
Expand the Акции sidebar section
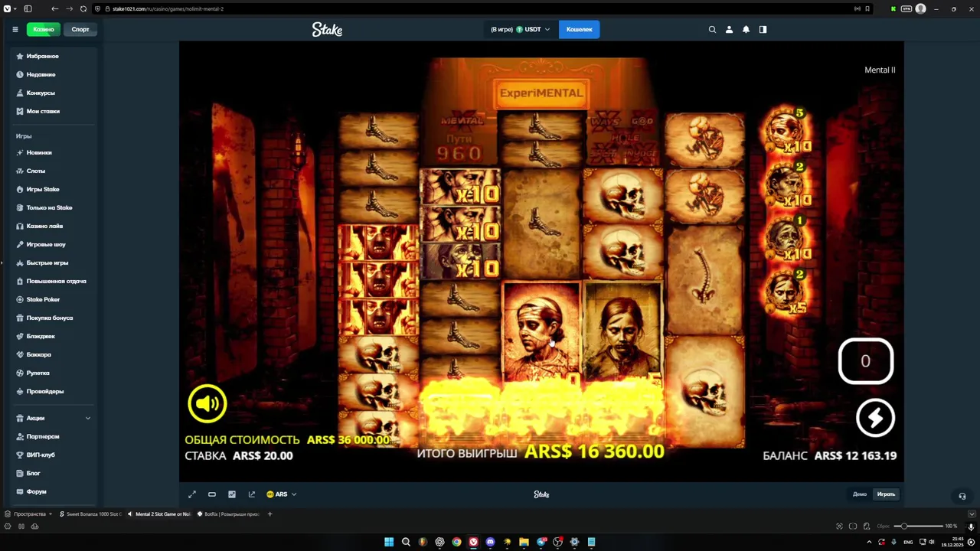(x=54, y=418)
